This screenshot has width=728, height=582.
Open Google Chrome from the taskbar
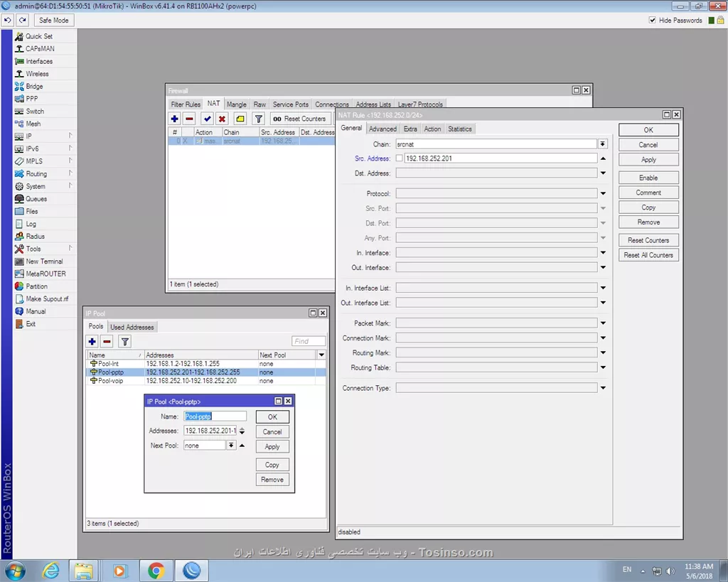(x=156, y=571)
